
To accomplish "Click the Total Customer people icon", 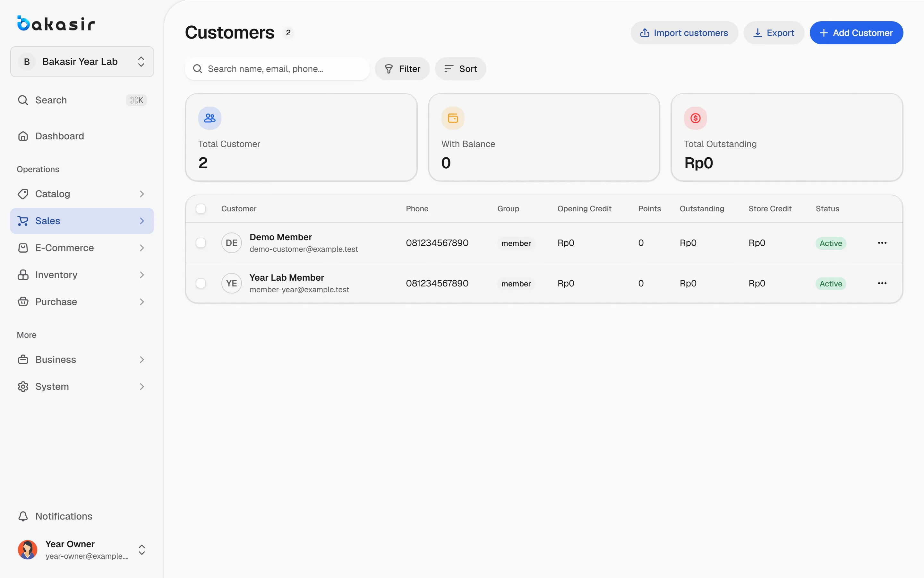I will point(210,118).
